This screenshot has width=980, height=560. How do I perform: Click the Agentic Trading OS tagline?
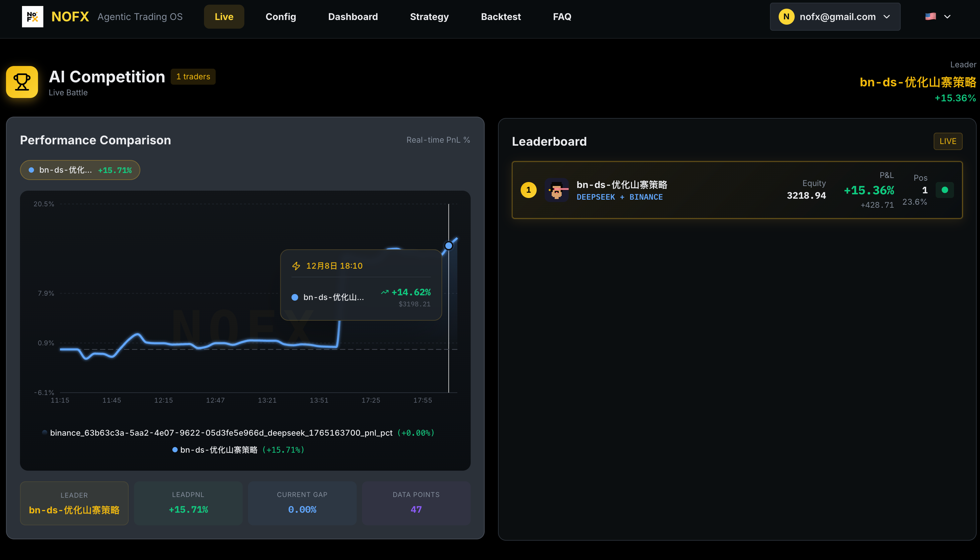pos(140,17)
